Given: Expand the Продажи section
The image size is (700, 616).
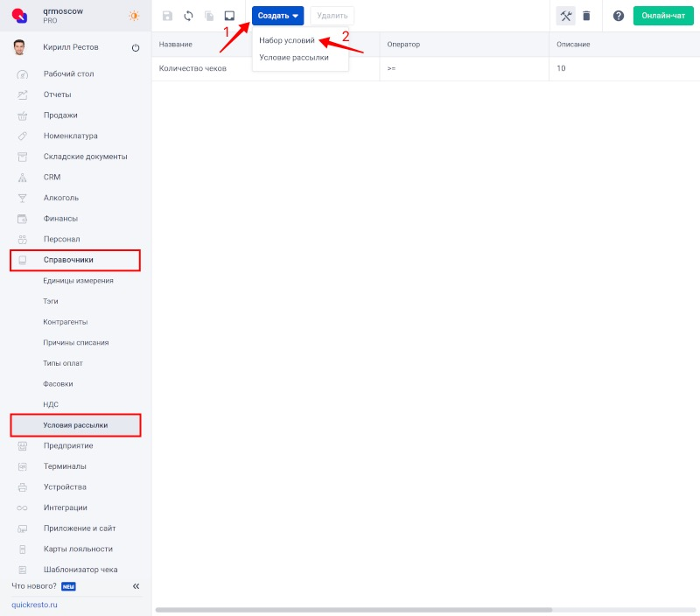Looking at the screenshot, I should click(60, 115).
